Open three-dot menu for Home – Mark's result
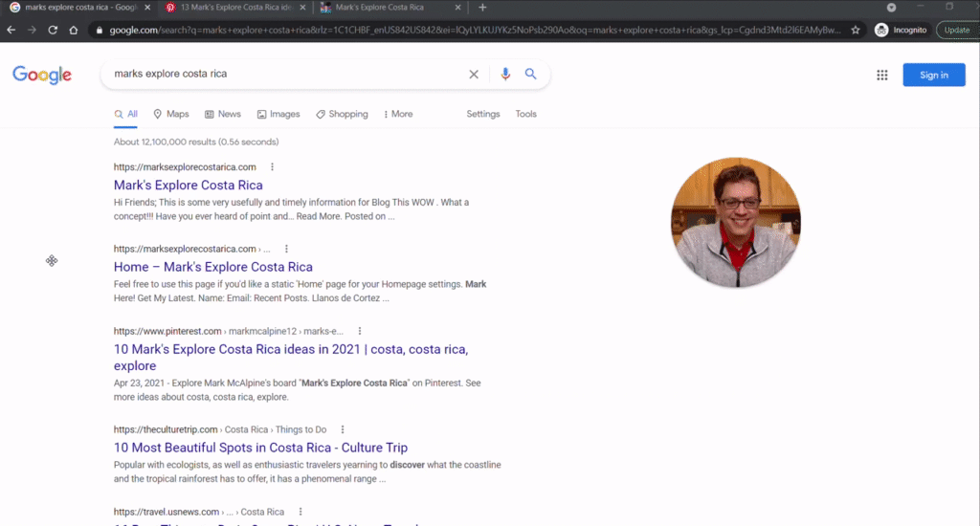This screenshot has width=980, height=526. [x=286, y=249]
